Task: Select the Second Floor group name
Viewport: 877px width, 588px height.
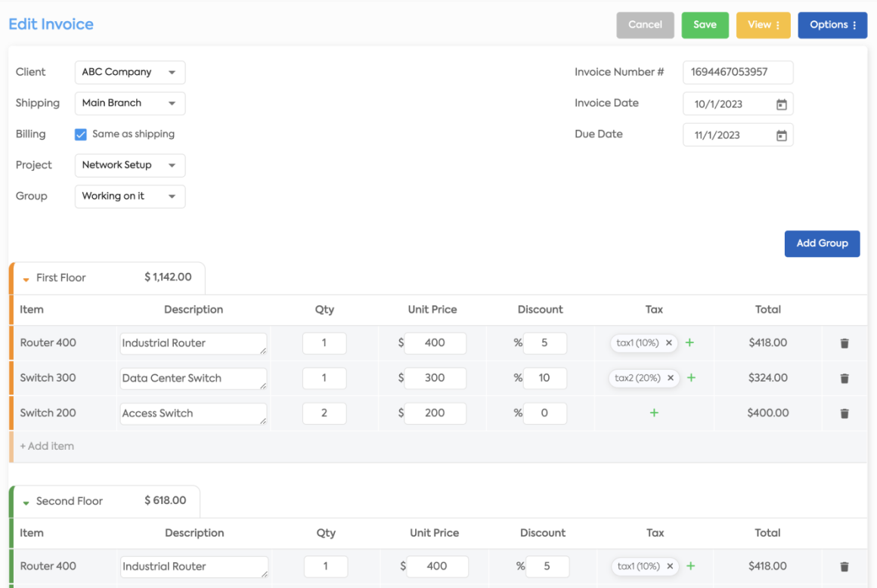Action: click(x=70, y=501)
